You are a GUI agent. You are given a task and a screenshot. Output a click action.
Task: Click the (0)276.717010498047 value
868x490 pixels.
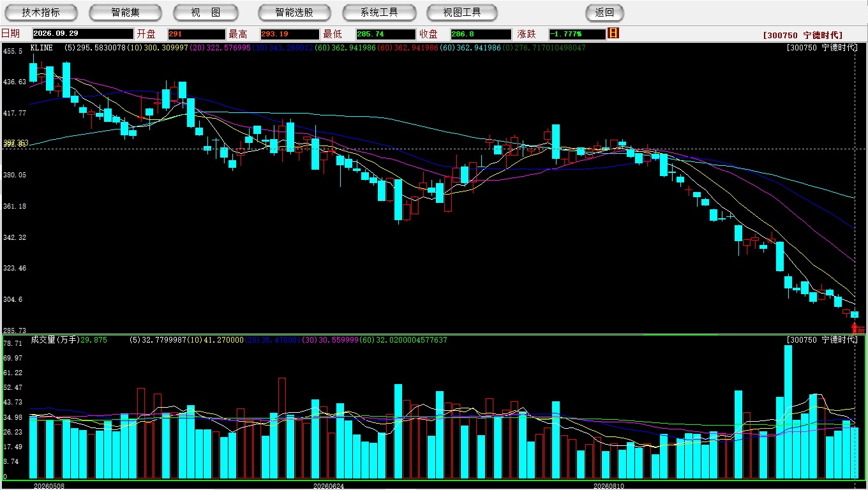tap(544, 48)
